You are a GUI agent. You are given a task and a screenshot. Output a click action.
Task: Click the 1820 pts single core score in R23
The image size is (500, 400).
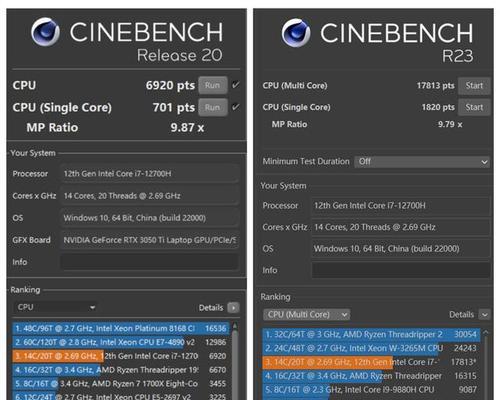tap(438, 107)
